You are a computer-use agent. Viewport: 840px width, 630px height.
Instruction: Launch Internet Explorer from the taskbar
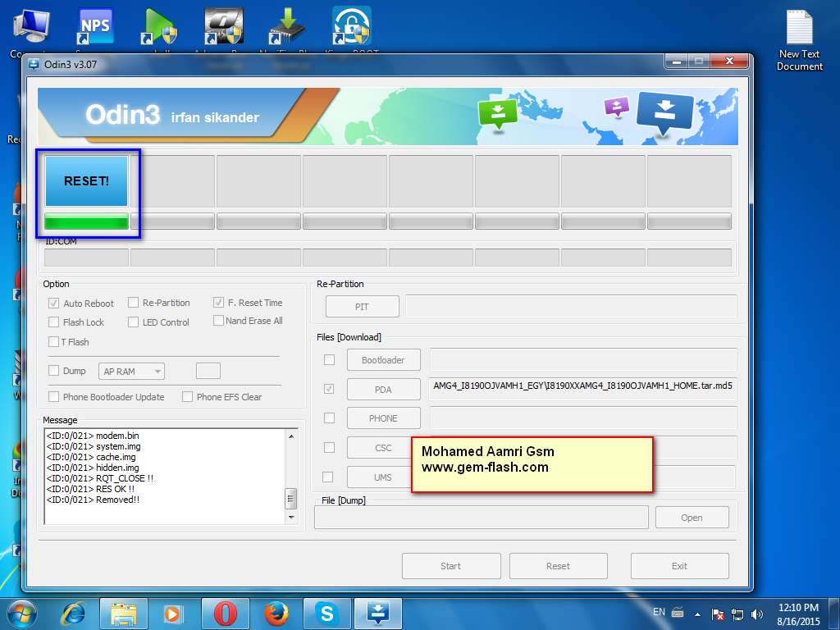pos(73,614)
